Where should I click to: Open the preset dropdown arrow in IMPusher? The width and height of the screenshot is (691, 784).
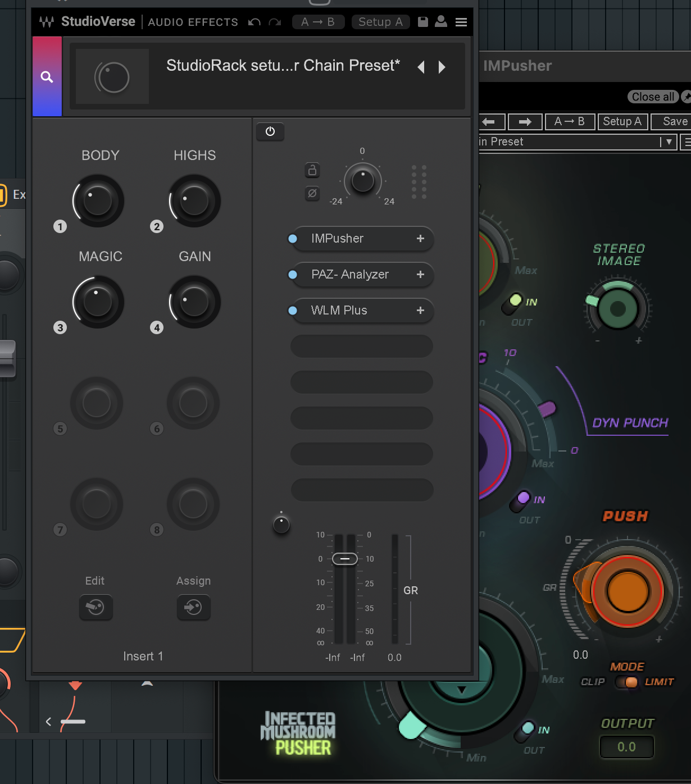point(669,142)
